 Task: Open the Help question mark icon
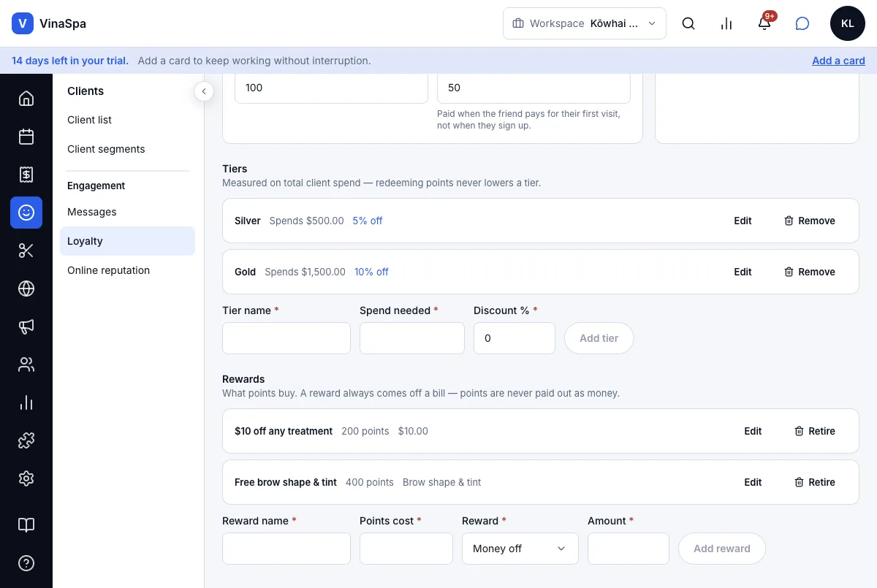26,563
